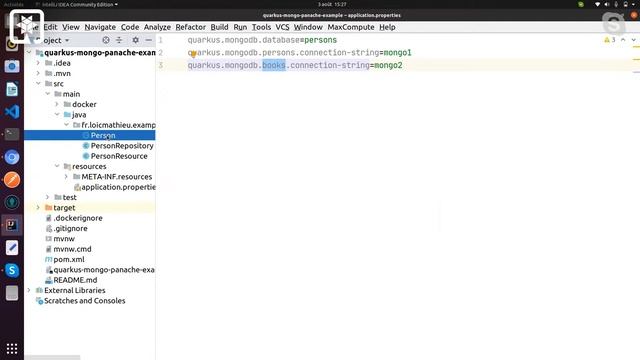Open Postman from the dock

coord(12,180)
